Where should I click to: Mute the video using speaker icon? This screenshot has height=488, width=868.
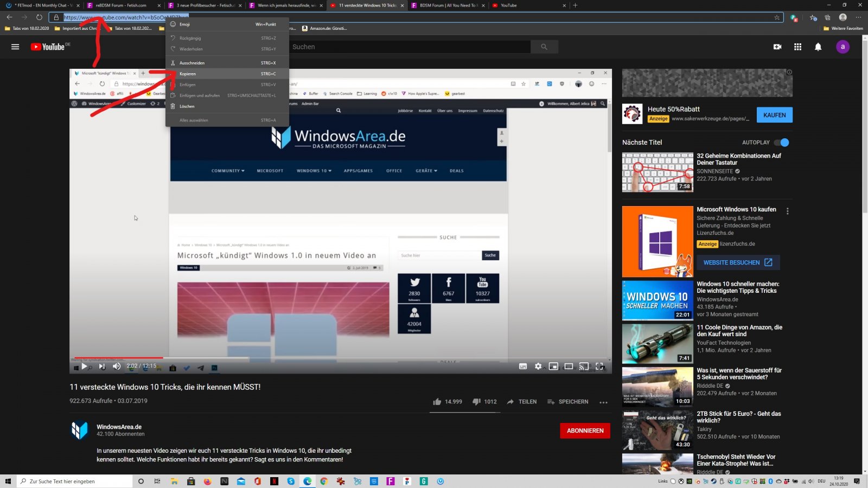pos(117,367)
